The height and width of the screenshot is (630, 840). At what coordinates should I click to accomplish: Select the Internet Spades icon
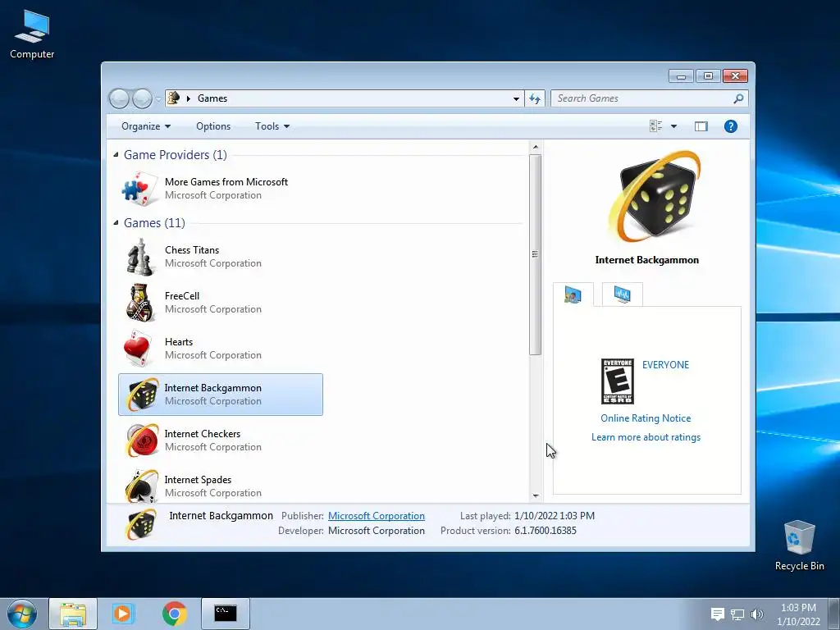tap(142, 486)
